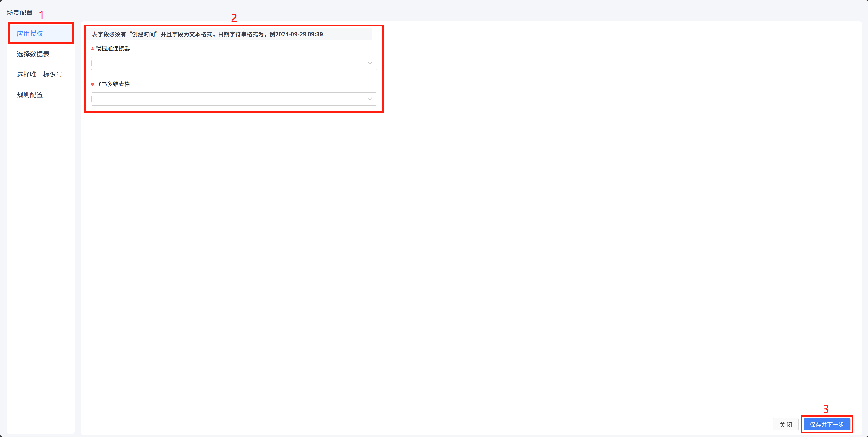
Task: Click the 场景配置 page title
Action: [x=20, y=12]
